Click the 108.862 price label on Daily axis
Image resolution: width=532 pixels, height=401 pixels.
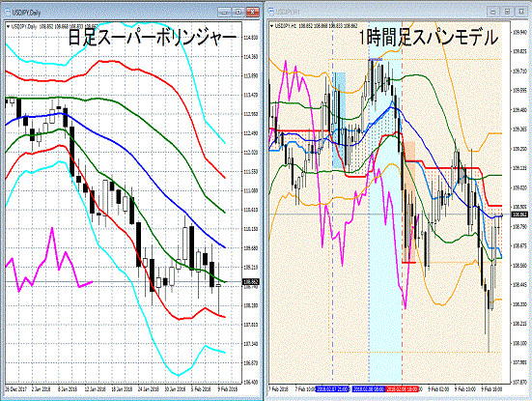(251, 282)
